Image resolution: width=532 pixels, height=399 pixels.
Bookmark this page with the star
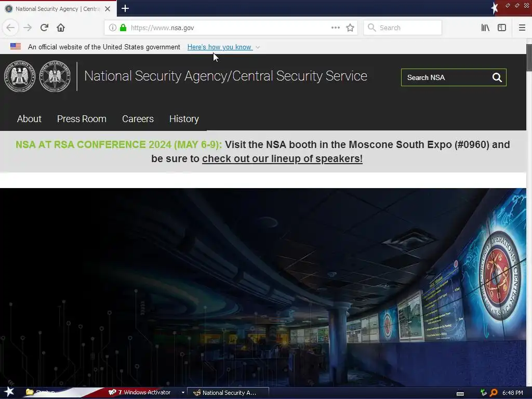[350, 28]
